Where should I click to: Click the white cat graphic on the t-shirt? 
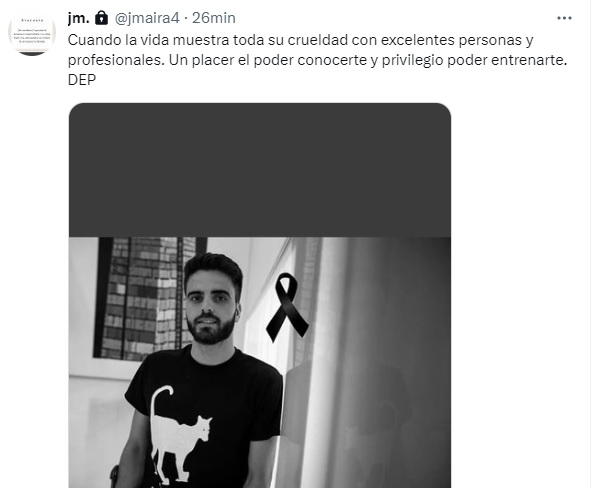[x=179, y=434]
